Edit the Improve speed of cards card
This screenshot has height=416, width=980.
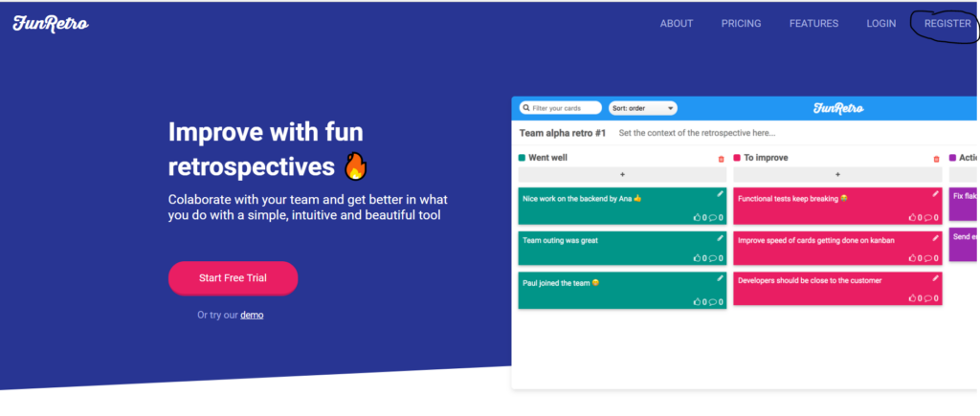(x=936, y=237)
